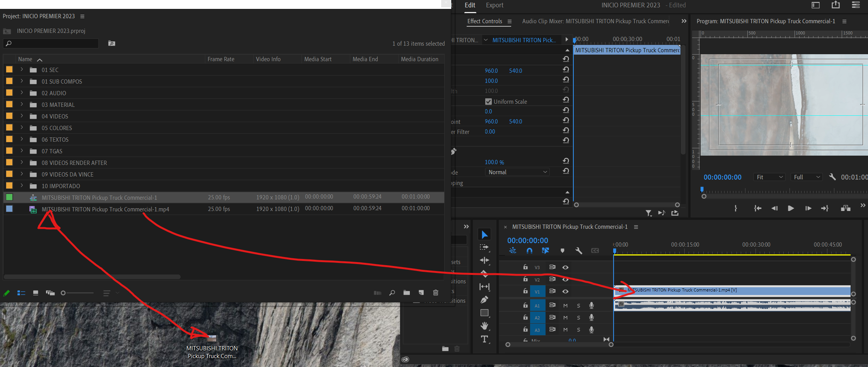This screenshot has width=868, height=367.
Task: Toggle Snap in the timeline
Action: [529, 250]
